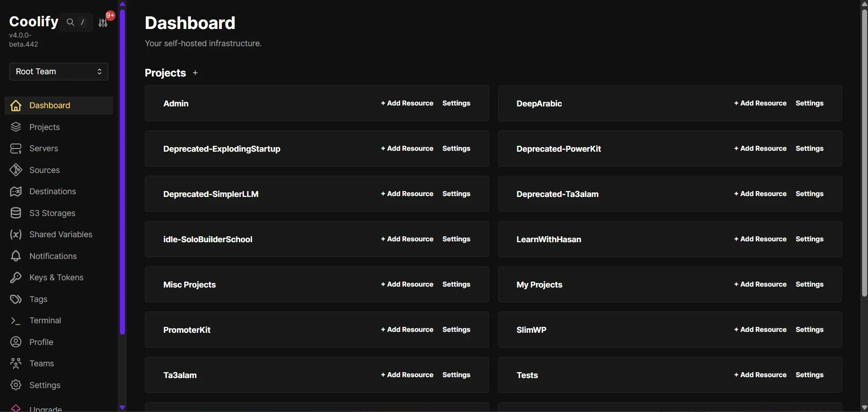Open Settings for Tests project
Image resolution: width=868 pixels, height=412 pixels.
click(810, 375)
